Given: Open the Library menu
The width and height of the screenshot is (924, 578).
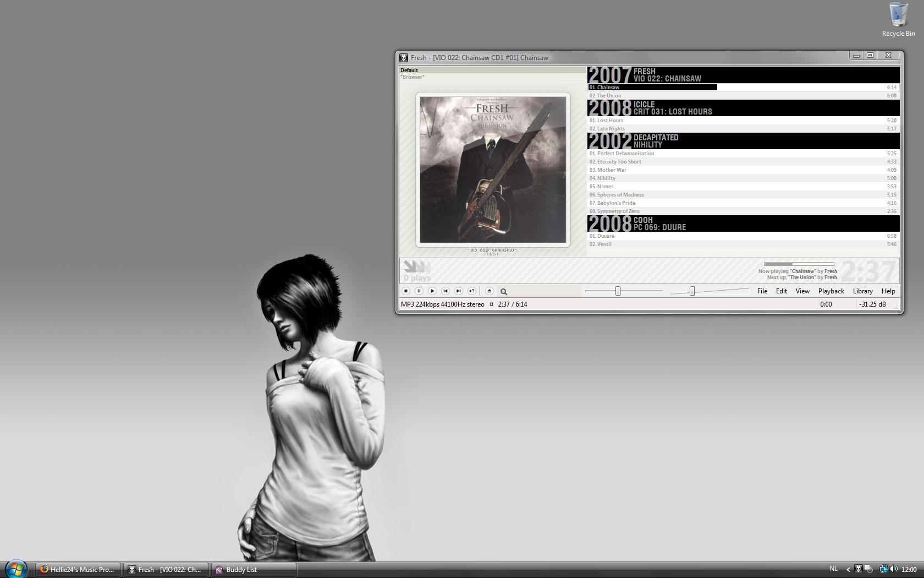Looking at the screenshot, I should click(862, 291).
